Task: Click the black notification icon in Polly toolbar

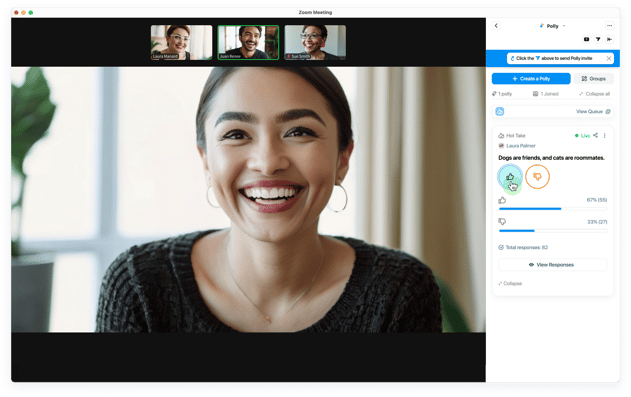Action: [x=586, y=39]
